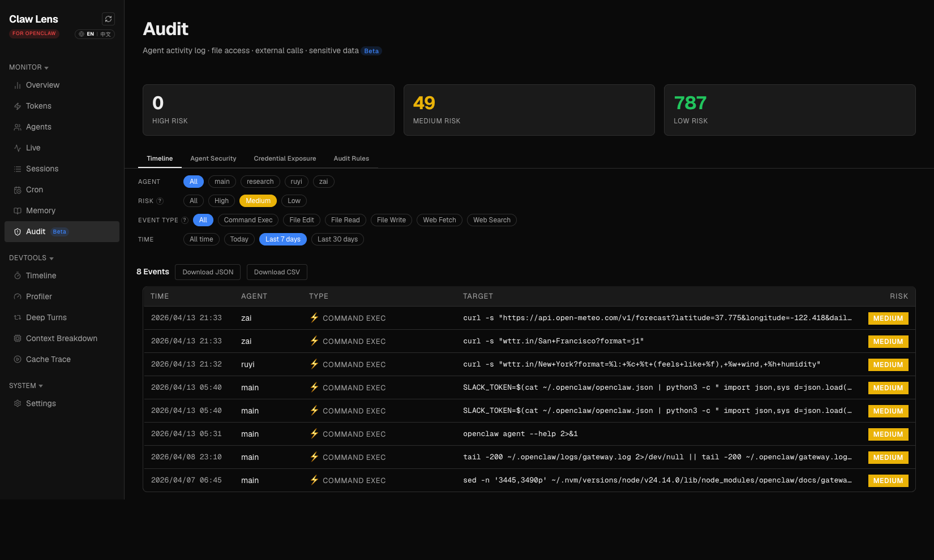Click the Sessions list icon
Screen dimensions: 934x560
click(x=18, y=169)
